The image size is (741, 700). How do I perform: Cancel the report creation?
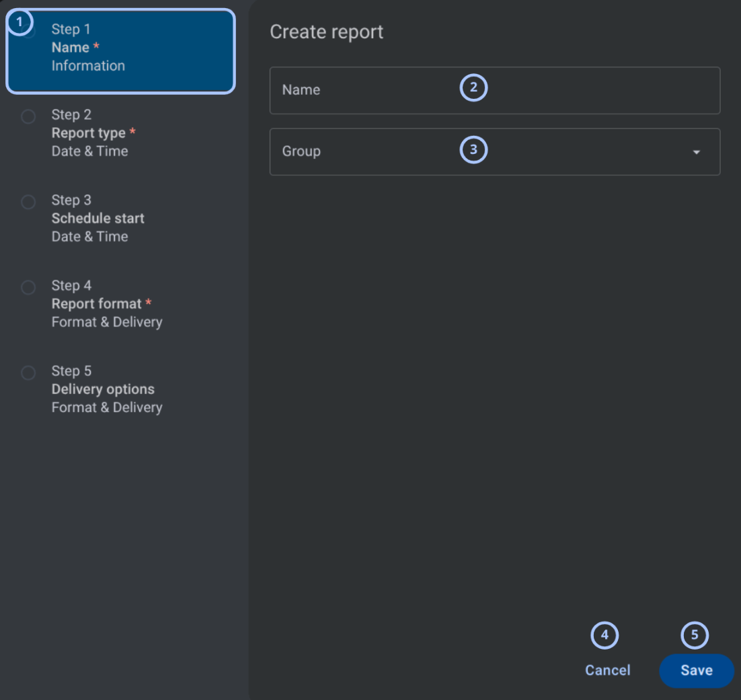tap(607, 670)
